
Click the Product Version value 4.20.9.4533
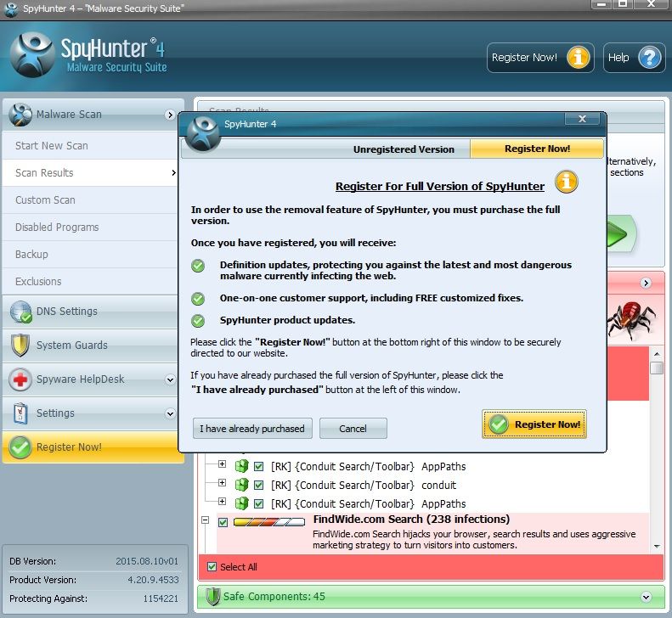tap(153, 580)
